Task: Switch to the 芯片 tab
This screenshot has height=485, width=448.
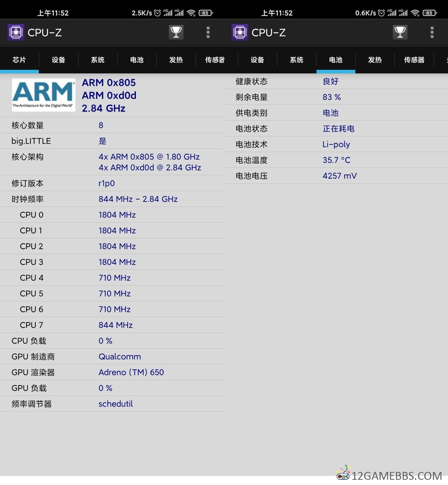Action: coord(19,60)
